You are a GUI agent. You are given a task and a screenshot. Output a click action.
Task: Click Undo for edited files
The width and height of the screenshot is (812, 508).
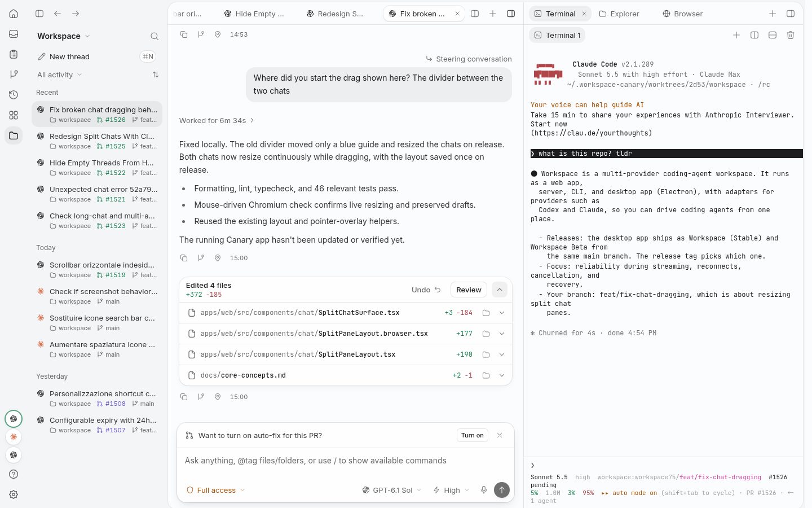[426, 290]
